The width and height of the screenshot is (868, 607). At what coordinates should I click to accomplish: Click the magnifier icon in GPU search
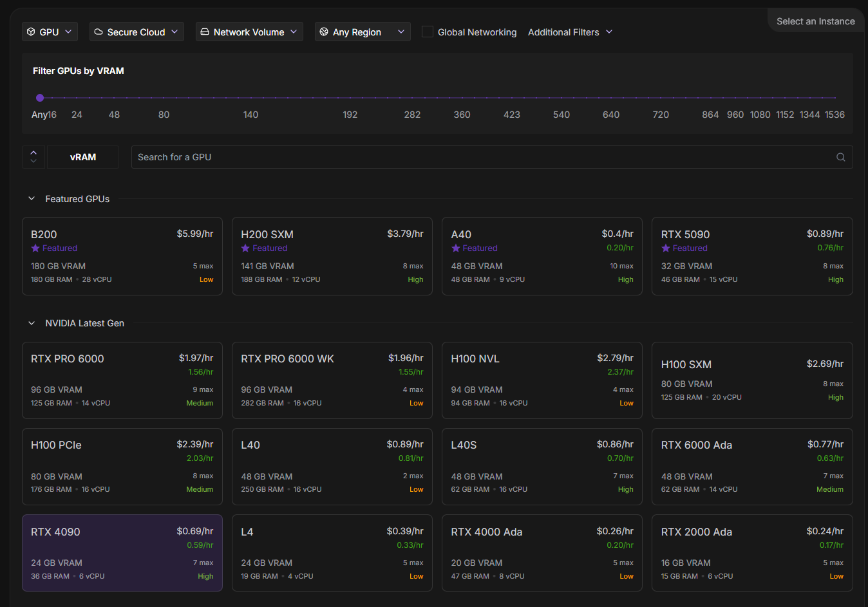[840, 157]
